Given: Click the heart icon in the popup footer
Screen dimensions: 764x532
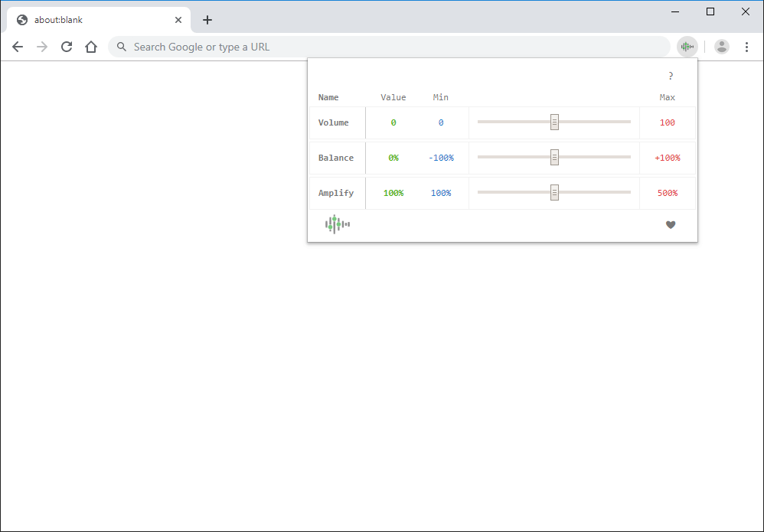Looking at the screenshot, I should pyautogui.click(x=671, y=224).
